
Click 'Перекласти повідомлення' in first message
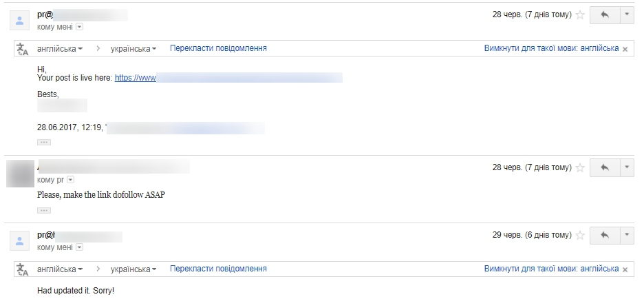[218, 48]
